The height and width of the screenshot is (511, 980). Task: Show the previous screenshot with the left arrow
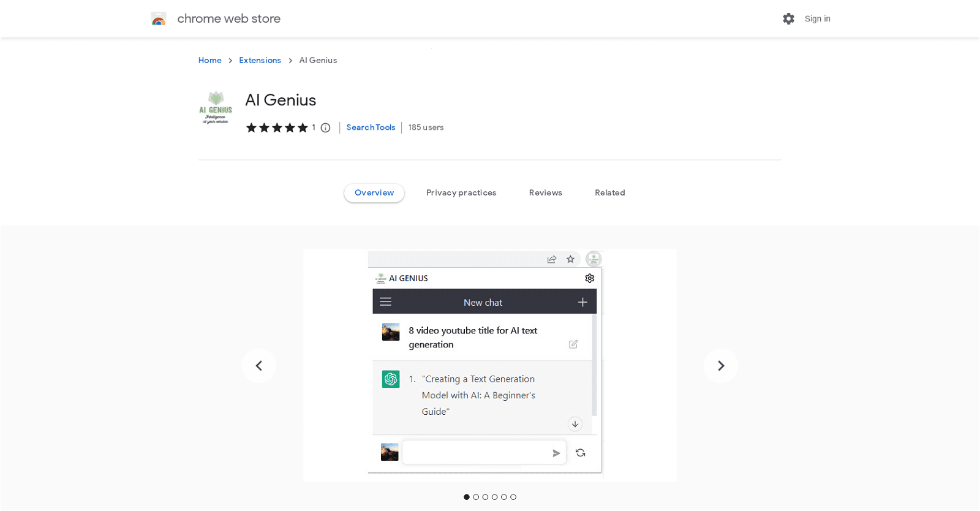[x=259, y=366]
